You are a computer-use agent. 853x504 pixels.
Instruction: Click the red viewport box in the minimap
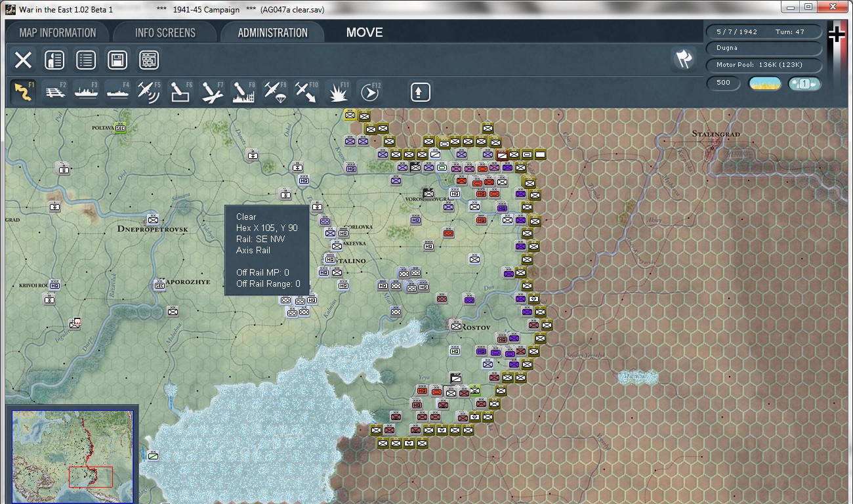91,477
